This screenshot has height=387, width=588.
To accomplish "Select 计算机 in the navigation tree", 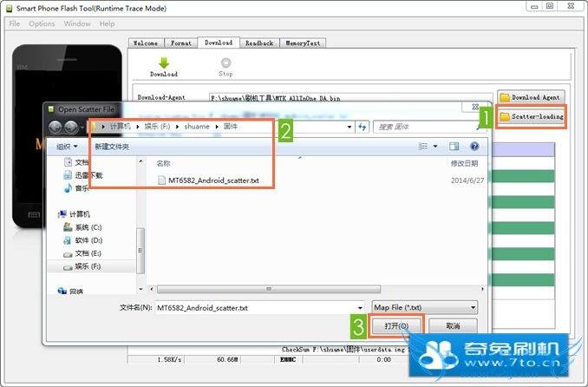I will tap(74, 214).
